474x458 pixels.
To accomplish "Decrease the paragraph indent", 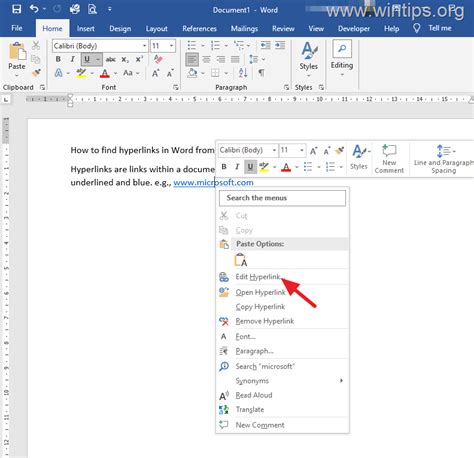I will 265,45.
